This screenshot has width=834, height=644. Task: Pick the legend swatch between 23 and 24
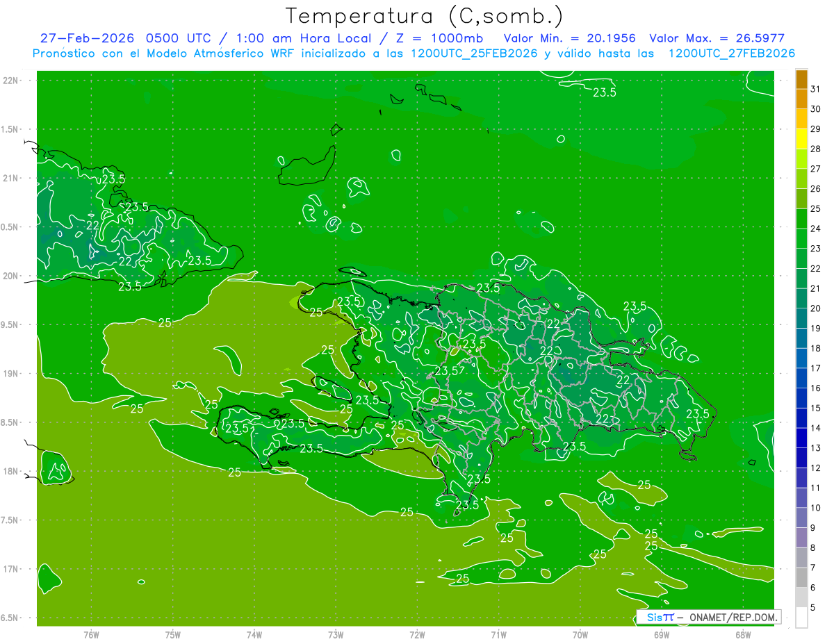point(802,239)
